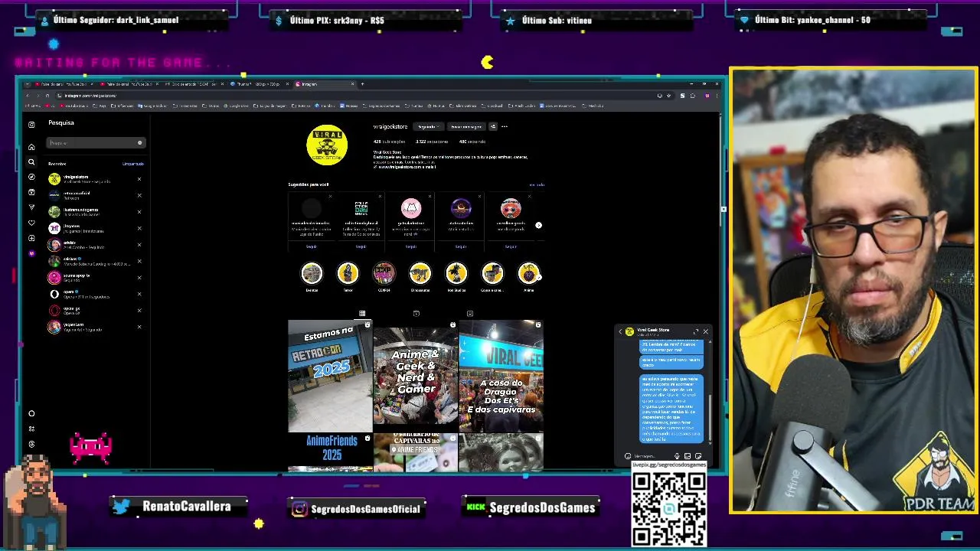This screenshot has height=551, width=980.
Task: Click the image attach icon in the chat
Action: 688,456
